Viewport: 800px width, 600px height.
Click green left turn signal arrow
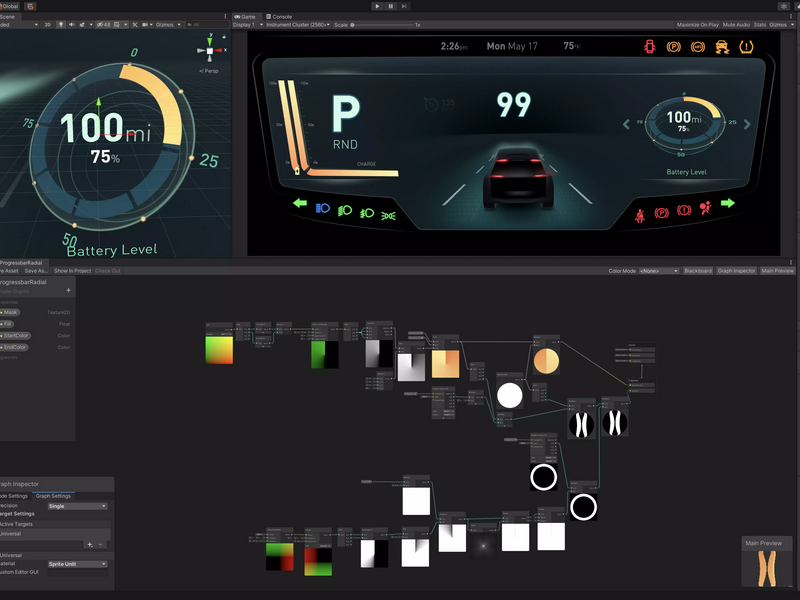(x=300, y=203)
